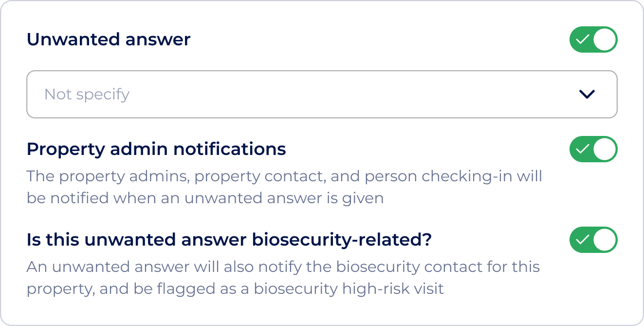Disable the Unwanted answer toggle
Screen dimensions: 644x326
click(x=592, y=39)
